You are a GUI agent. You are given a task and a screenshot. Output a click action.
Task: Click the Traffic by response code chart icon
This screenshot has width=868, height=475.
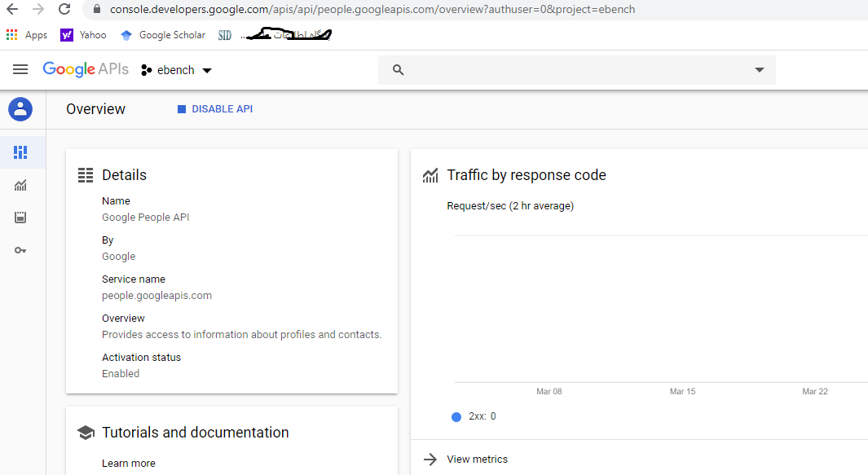tap(430, 175)
